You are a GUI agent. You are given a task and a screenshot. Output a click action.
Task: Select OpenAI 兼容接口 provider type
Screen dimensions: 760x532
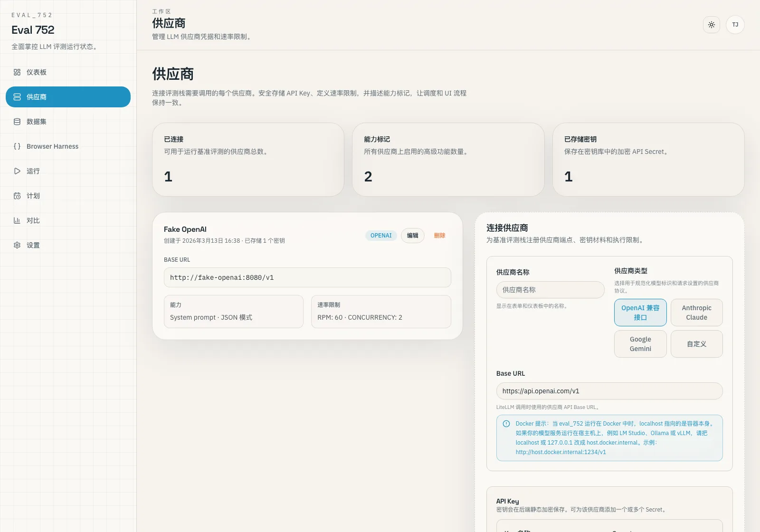[x=640, y=313]
